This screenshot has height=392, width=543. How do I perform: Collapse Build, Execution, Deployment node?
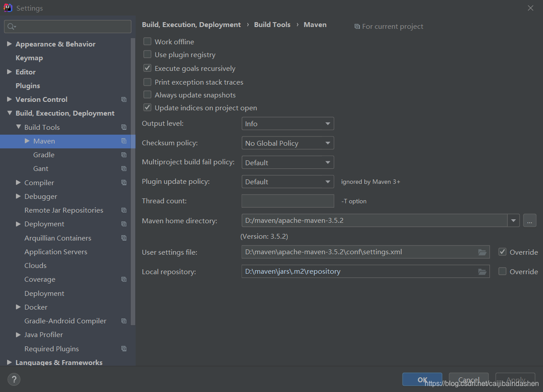tap(9, 113)
